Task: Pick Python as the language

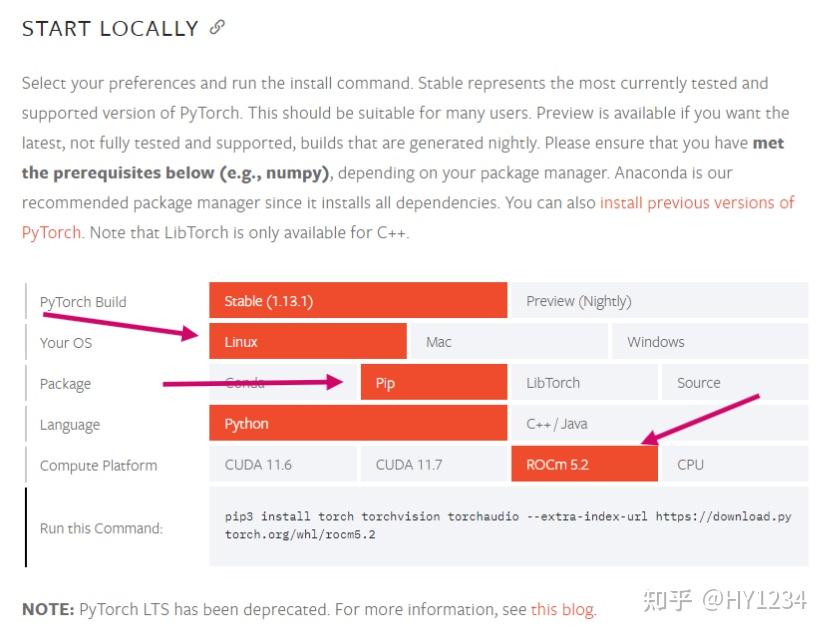Action: tap(358, 424)
